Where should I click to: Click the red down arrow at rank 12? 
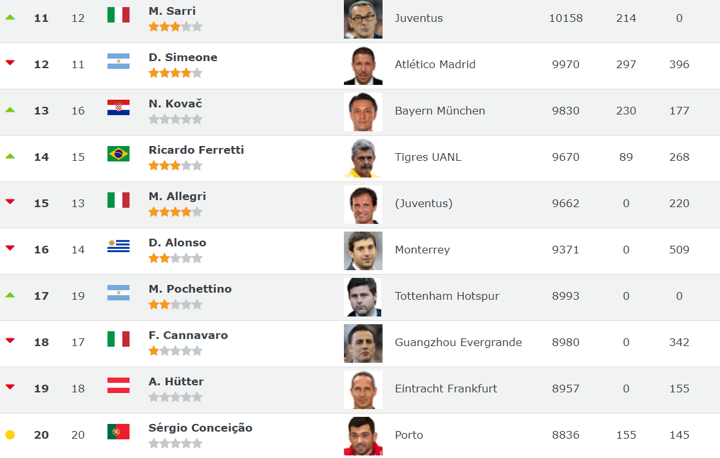[10, 63]
